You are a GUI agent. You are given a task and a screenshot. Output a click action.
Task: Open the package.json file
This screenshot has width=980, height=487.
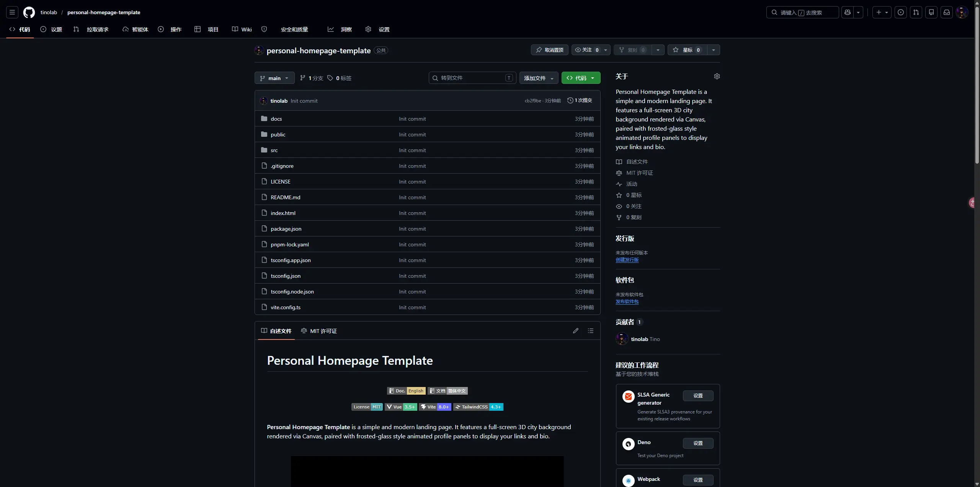(x=286, y=229)
